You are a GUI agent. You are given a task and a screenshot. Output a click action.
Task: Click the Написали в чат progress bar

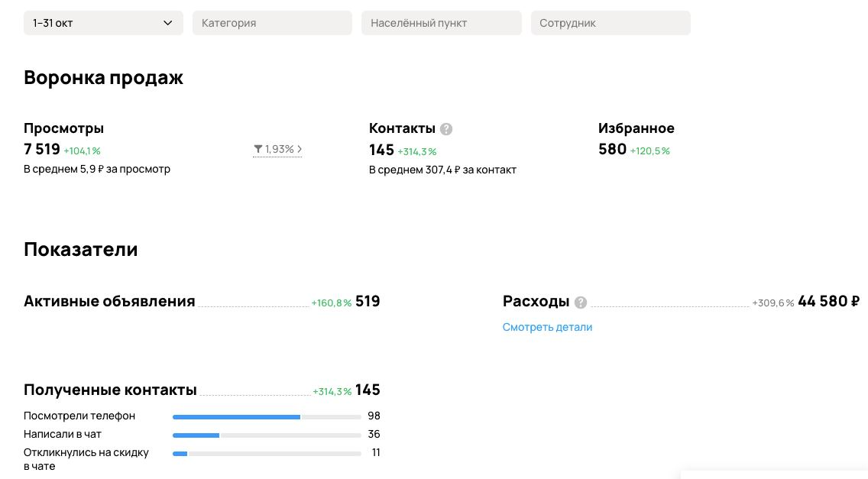pyautogui.click(x=267, y=435)
